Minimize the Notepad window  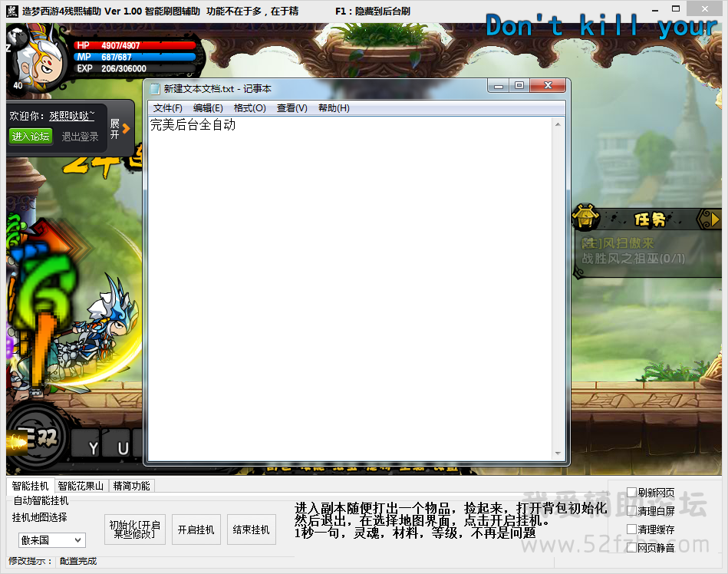(x=498, y=86)
